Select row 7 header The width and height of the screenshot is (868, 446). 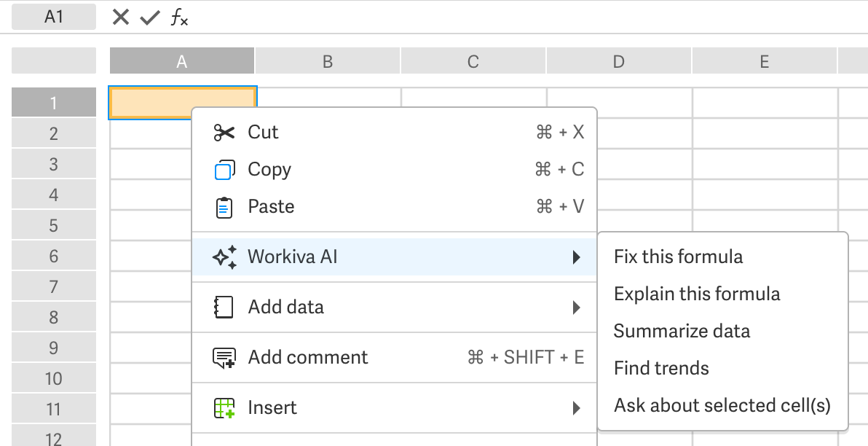pyautogui.click(x=54, y=286)
